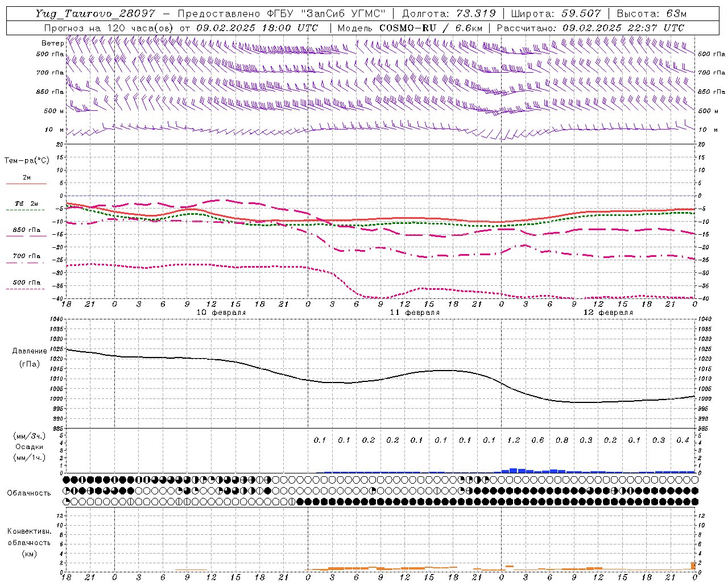Click the 10 февраля date label
Screen dimensions: 728x582
221,313
